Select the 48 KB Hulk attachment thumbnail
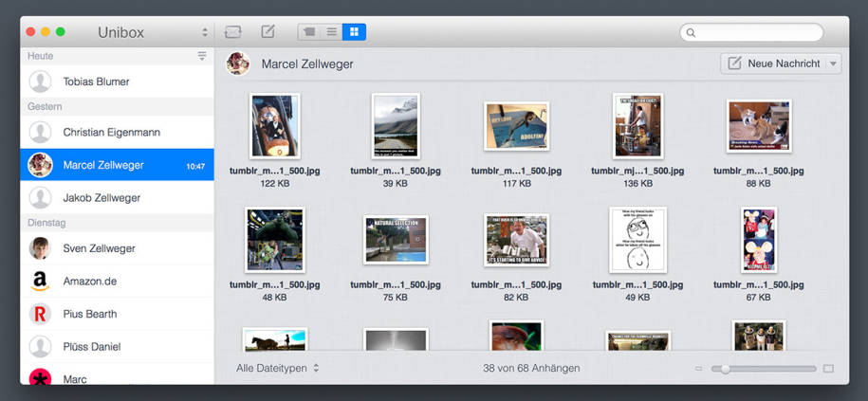This screenshot has width=868, height=401. click(274, 240)
